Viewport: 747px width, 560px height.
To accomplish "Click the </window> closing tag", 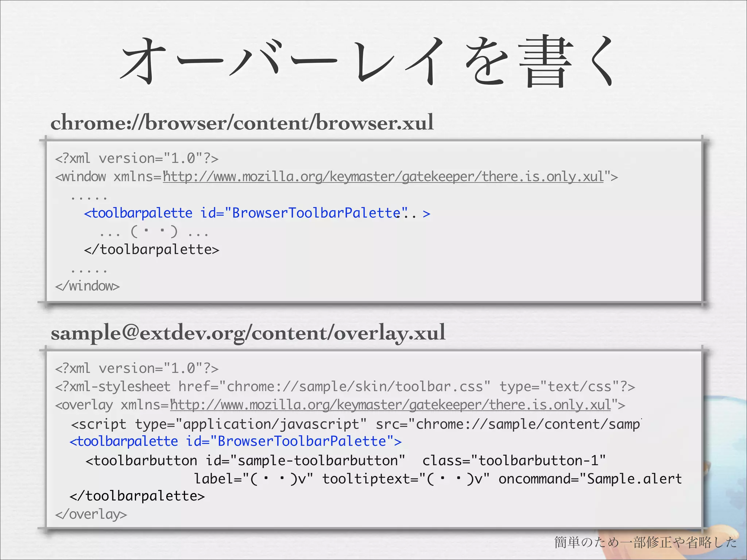I will (87, 286).
